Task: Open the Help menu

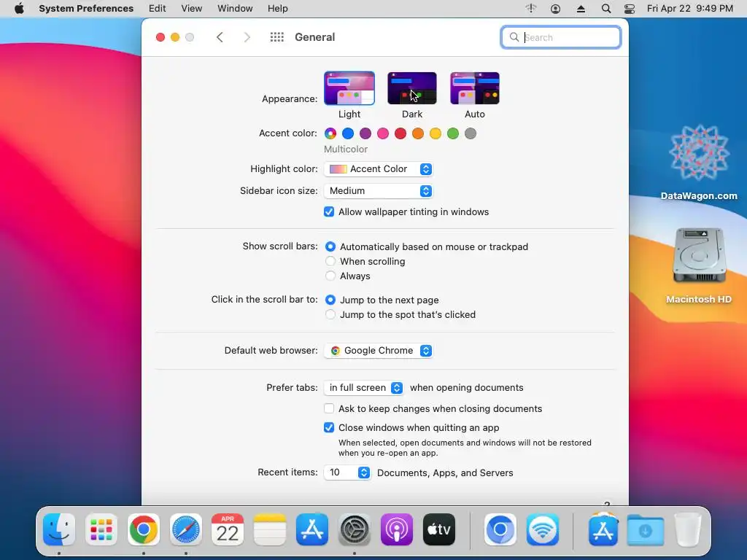Action: tap(278, 9)
